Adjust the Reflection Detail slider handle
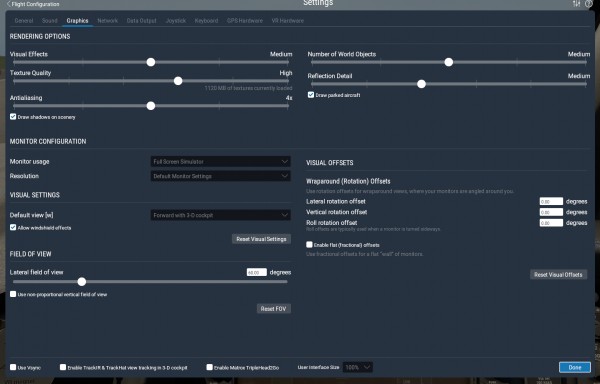The image size is (600, 384). point(421,84)
